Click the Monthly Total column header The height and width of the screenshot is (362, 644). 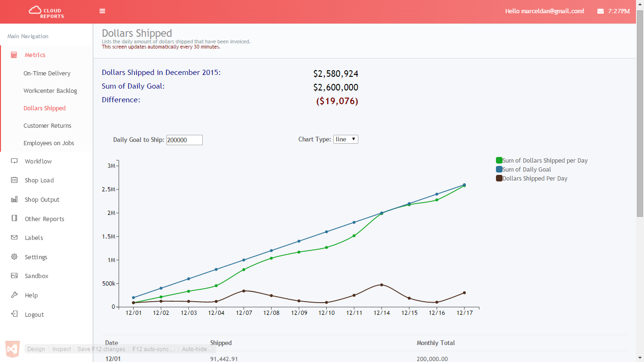tap(436, 343)
